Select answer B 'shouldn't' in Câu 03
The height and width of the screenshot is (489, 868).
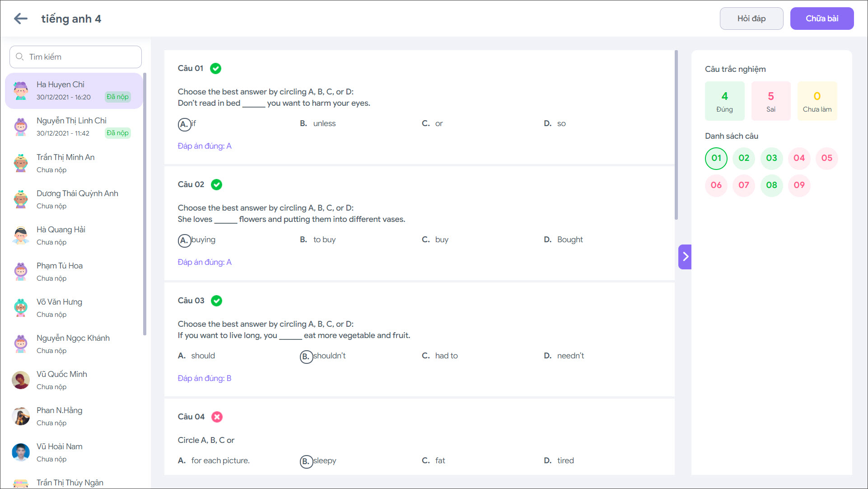[306, 356]
